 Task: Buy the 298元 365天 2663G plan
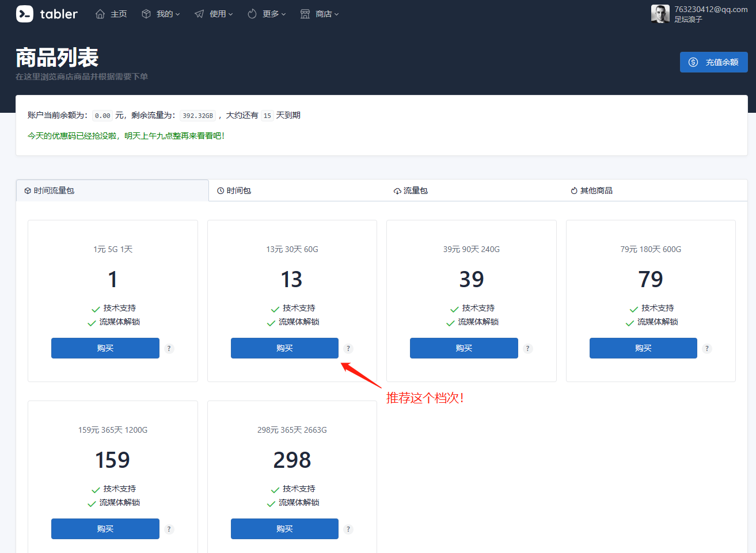pos(284,529)
